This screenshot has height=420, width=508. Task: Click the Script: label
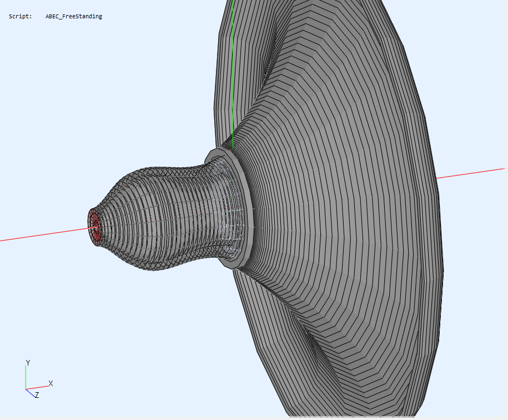21,16
